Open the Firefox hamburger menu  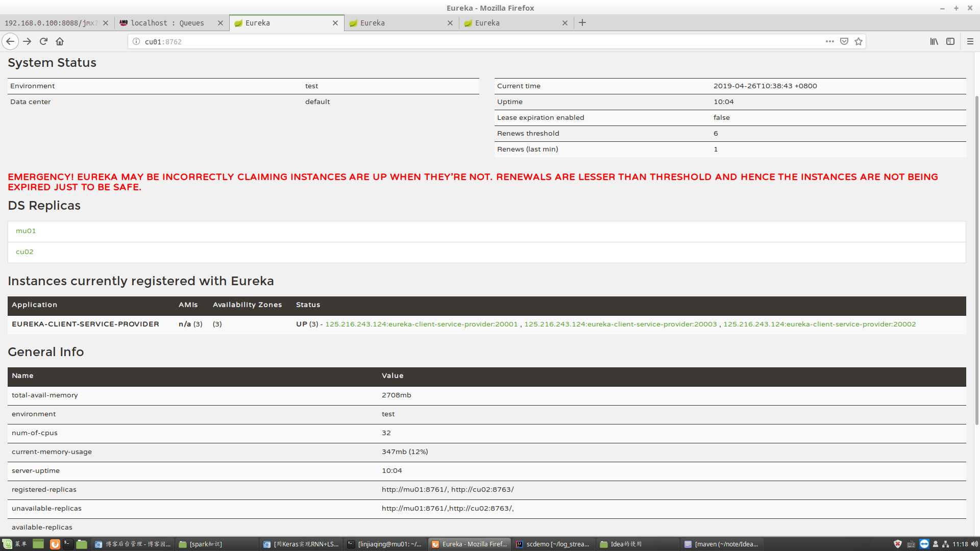tap(970, 41)
